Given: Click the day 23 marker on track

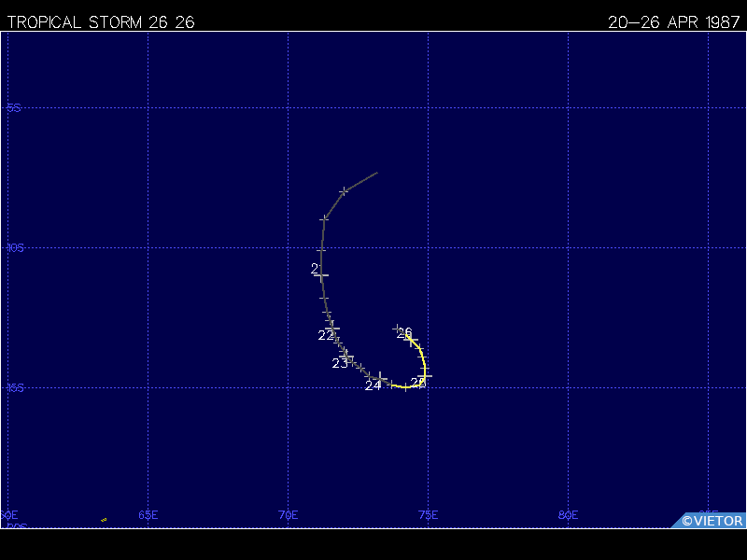Looking at the screenshot, I should [346, 357].
